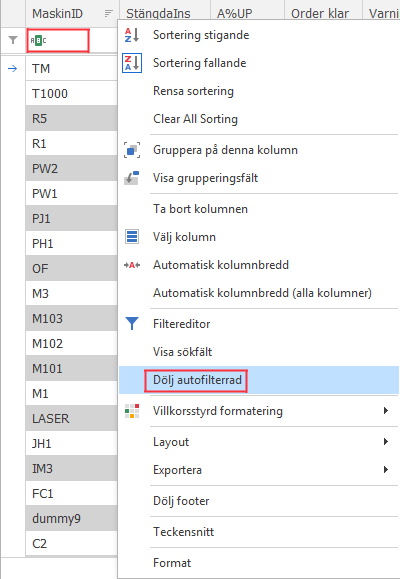
Task: Select Clear All Sorting entry
Action: pyautogui.click(x=259, y=119)
